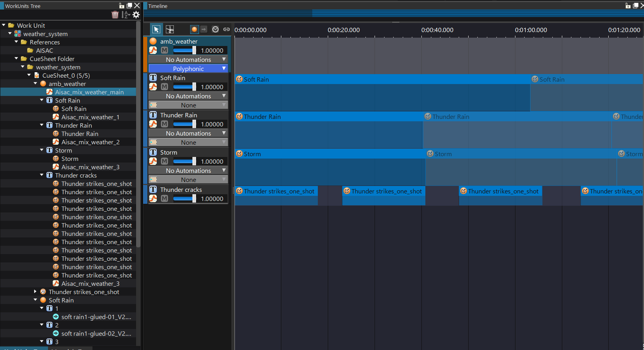This screenshot has width=644, height=350.
Task: Click the second Thunder strikes_one_shot timeline clip
Action: (x=383, y=191)
